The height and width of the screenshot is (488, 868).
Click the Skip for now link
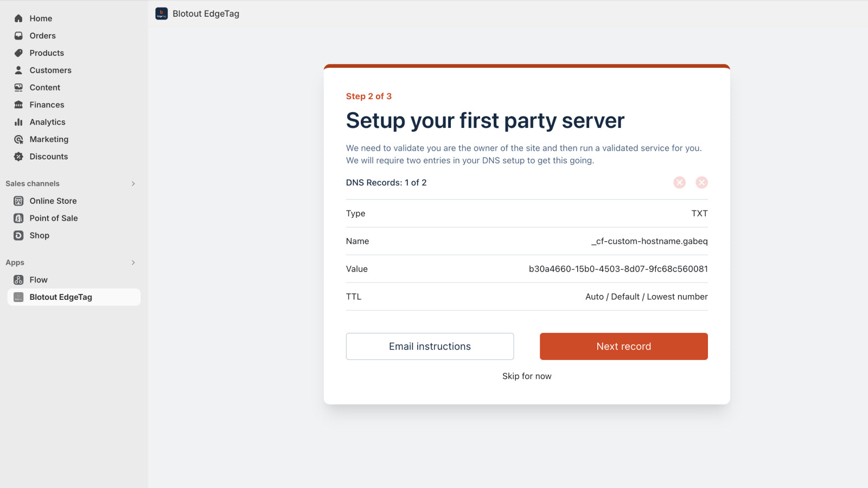pyautogui.click(x=527, y=376)
